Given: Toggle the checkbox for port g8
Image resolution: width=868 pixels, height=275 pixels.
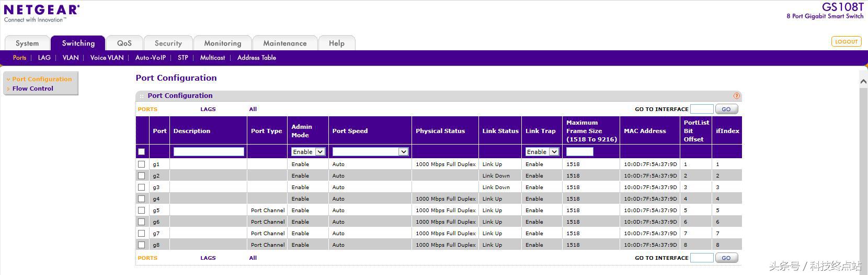Looking at the screenshot, I should point(141,245).
